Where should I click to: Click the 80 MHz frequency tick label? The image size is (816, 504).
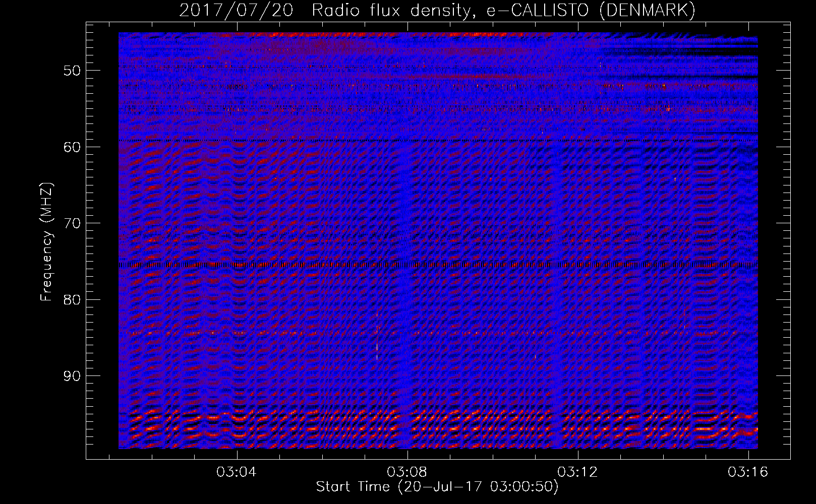click(x=72, y=300)
